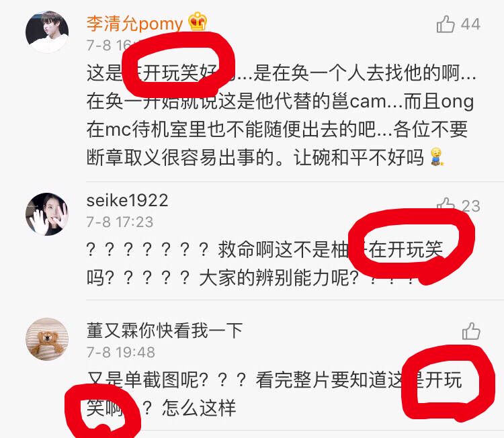
Task: Open username seike1922
Action: (127, 200)
